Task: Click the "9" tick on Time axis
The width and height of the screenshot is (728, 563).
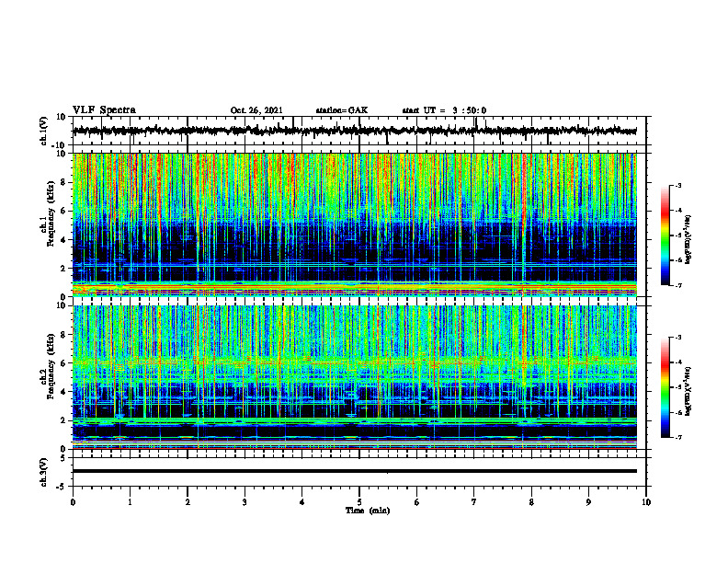Action: click(588, 502)
